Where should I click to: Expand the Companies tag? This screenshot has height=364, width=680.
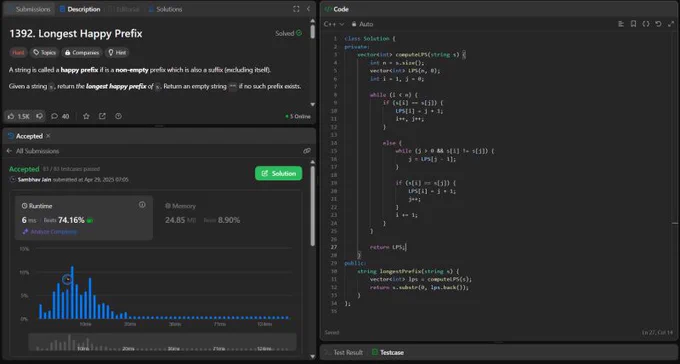[81, 52]
